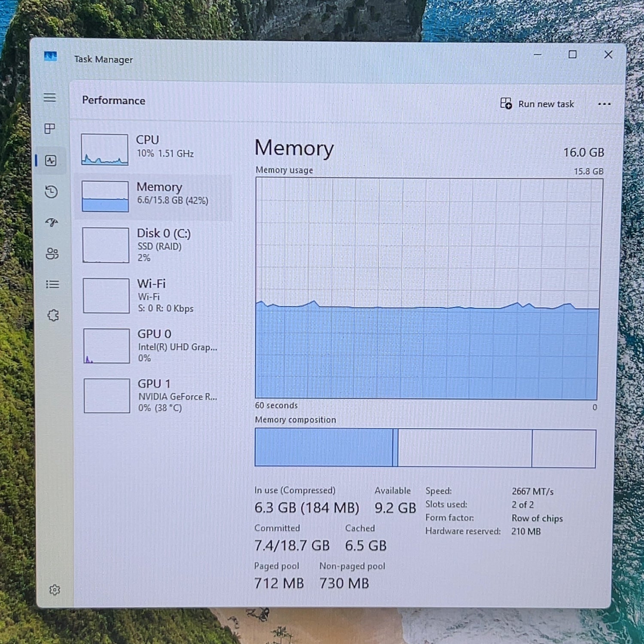Click the CPU usage mini graph thumbnail

105,149
